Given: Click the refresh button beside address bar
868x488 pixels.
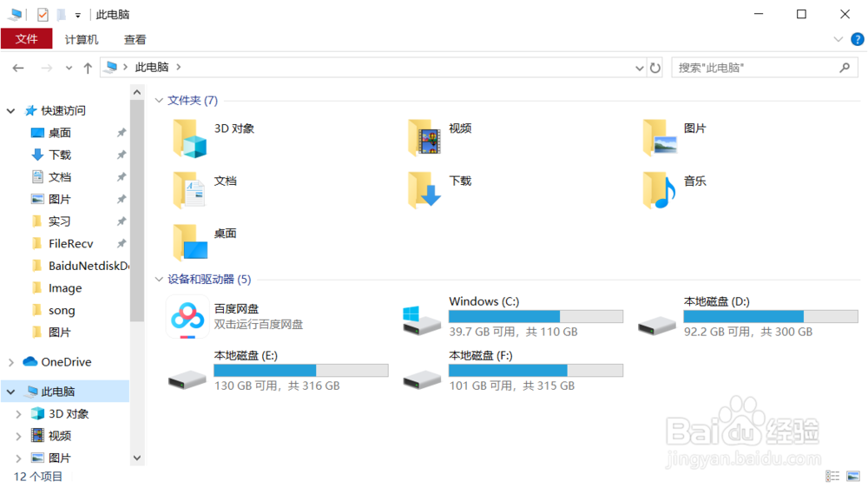Looking at the screenshot, I should 655,68.
